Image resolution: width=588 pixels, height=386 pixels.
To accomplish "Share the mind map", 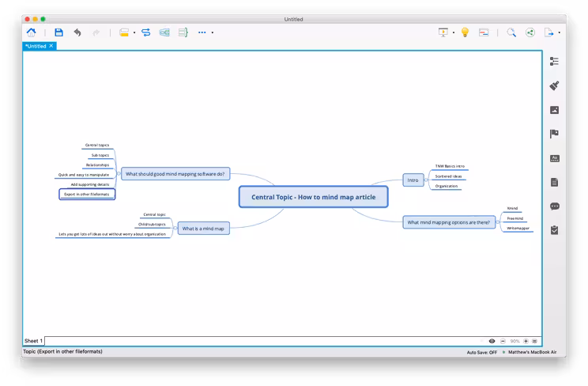I will pyautogui.click(x=530, y=32).
